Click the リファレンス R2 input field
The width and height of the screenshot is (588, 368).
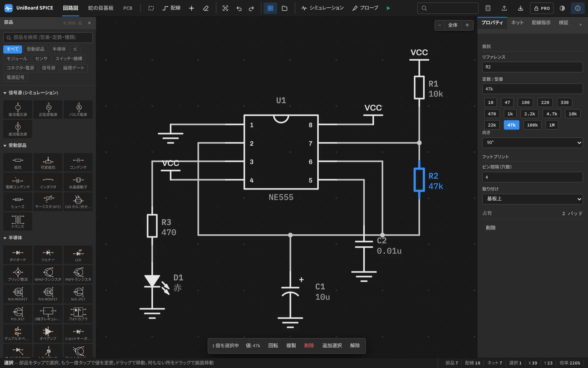(532, 67)
